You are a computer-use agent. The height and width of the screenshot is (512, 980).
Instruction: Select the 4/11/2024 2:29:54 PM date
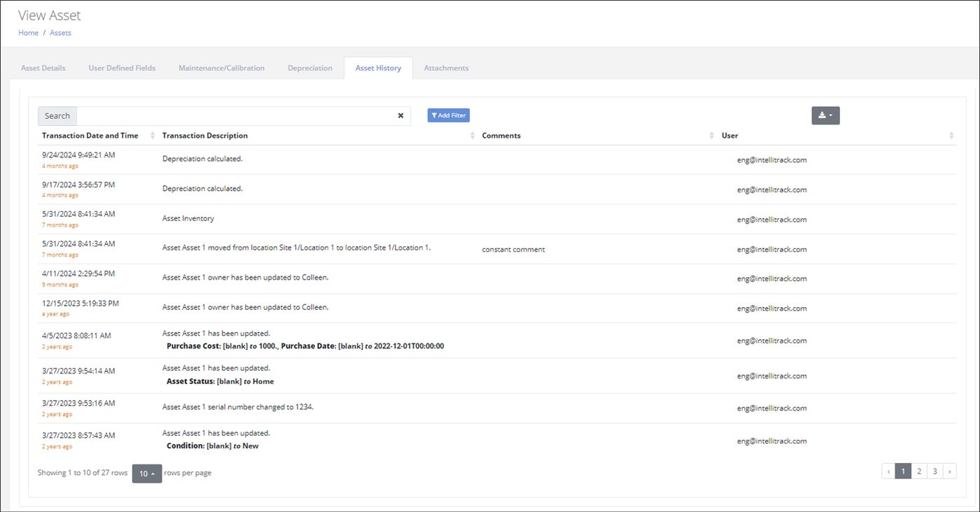click(x=78, y=273)
